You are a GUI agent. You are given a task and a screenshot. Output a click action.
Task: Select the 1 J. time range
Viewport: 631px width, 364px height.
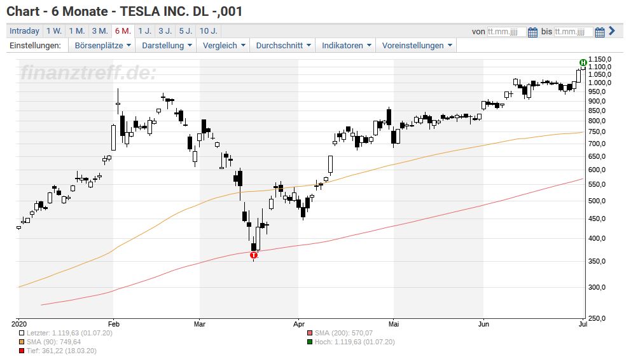pos(145,31)
